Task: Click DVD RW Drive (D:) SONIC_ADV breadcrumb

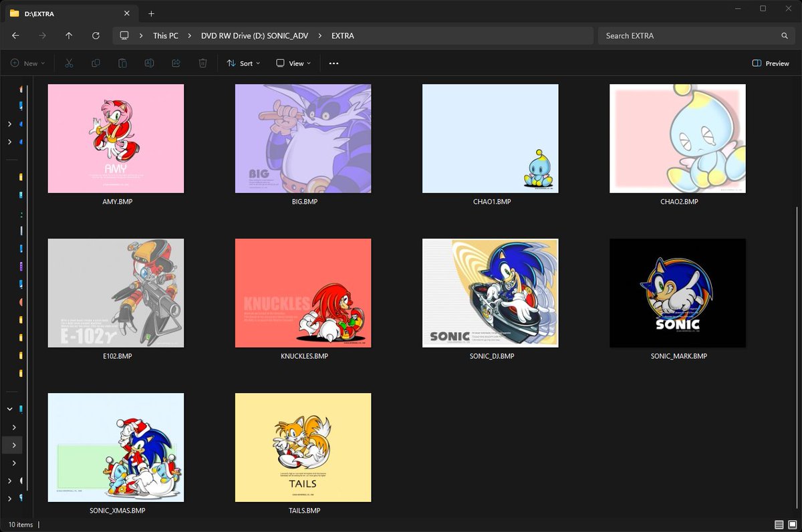Action: (255, 35)
